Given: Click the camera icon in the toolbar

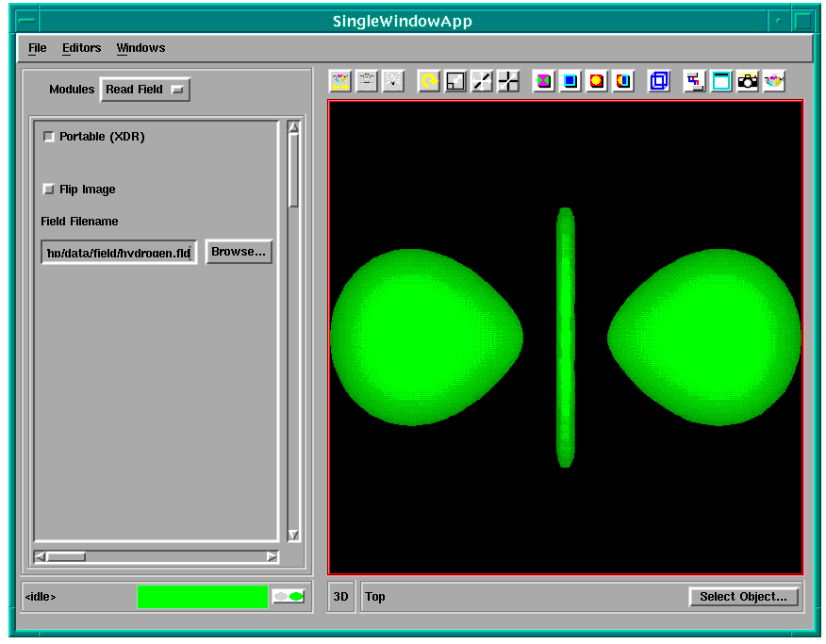Looking at the screenshot, I should pos(748,82).
